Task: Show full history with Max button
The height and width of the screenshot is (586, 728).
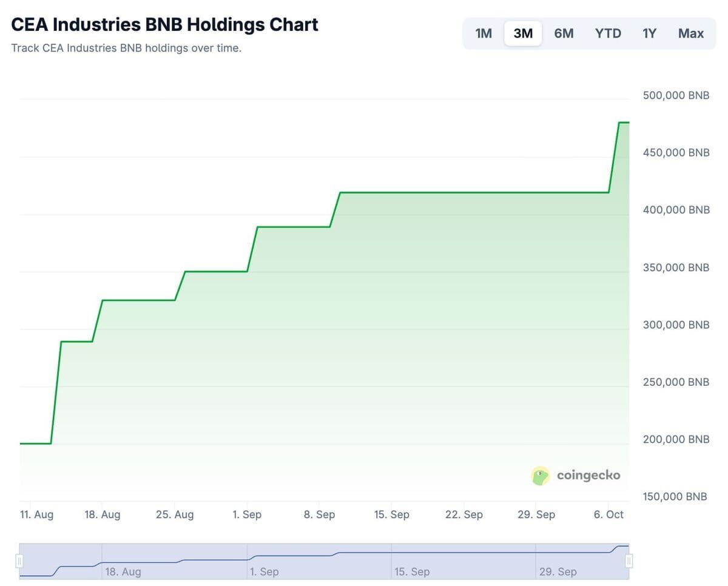Action: [x=690, y=33]
